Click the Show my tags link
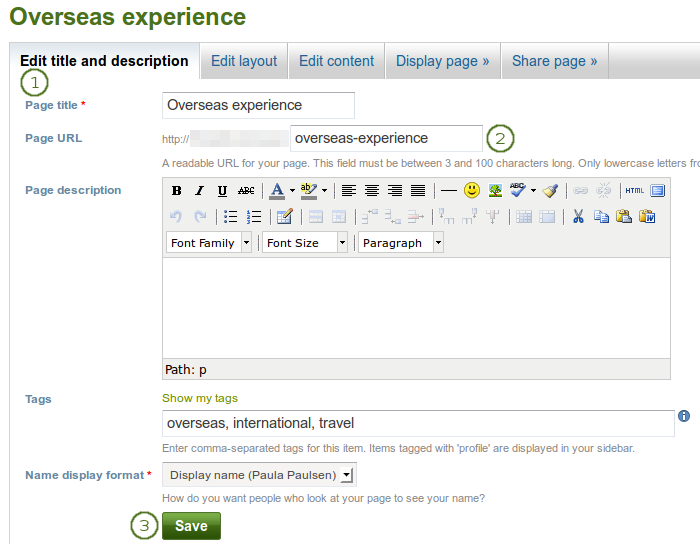 pyautogui.click(x=200, y=398)
